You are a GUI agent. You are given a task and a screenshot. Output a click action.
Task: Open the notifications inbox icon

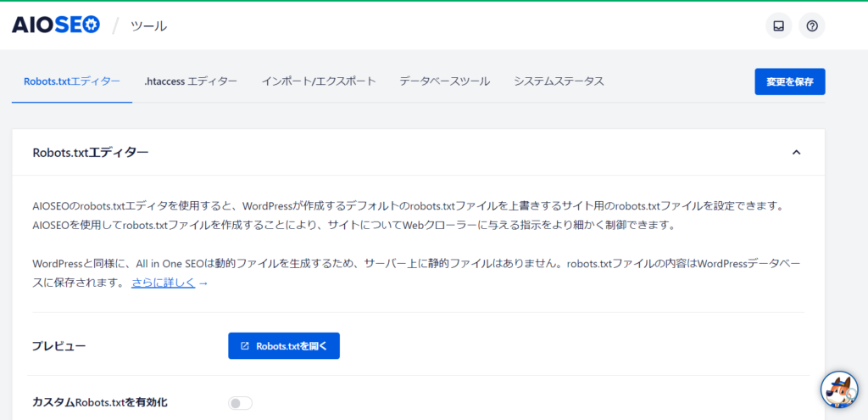(x=778, y=26)
